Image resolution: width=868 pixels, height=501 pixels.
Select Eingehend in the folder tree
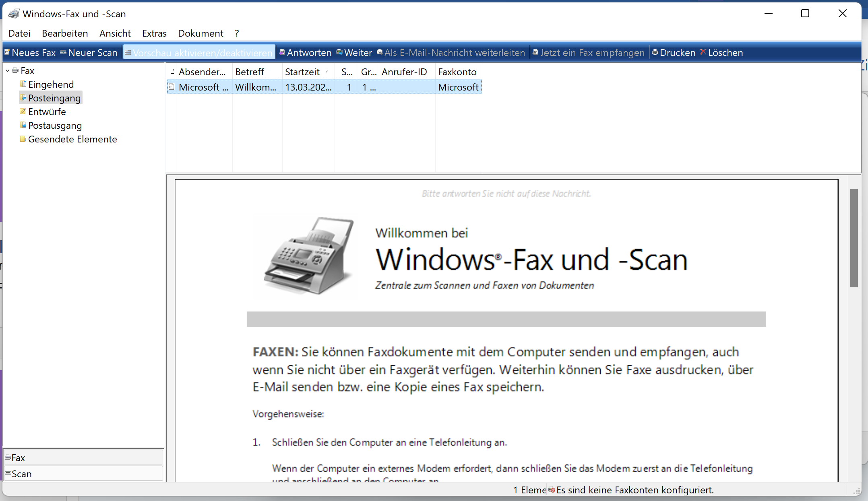click(51, 84)
